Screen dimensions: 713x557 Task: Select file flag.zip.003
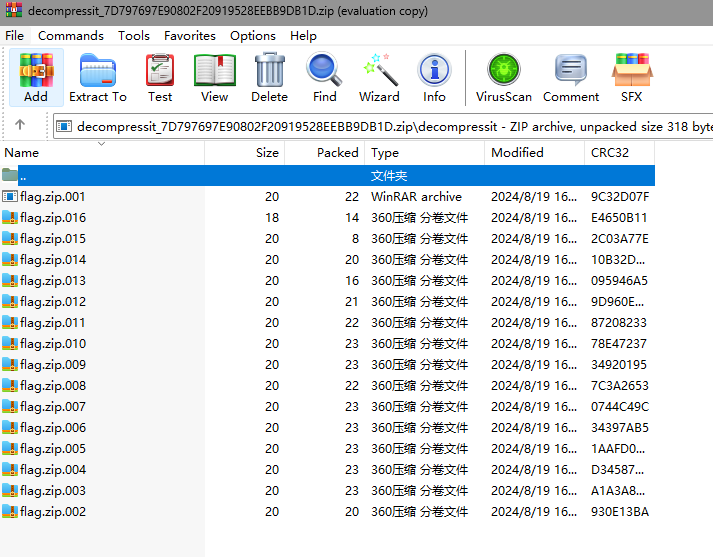point(53,491)
